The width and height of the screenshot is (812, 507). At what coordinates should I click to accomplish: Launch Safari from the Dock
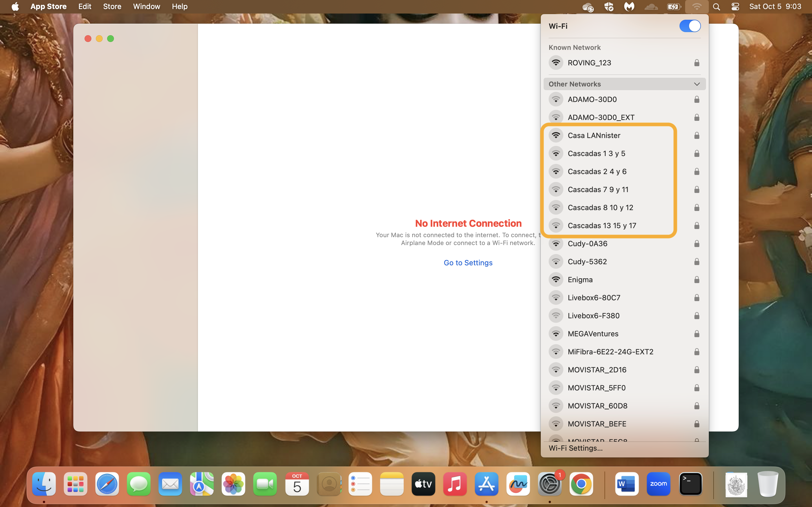point(107,484)
